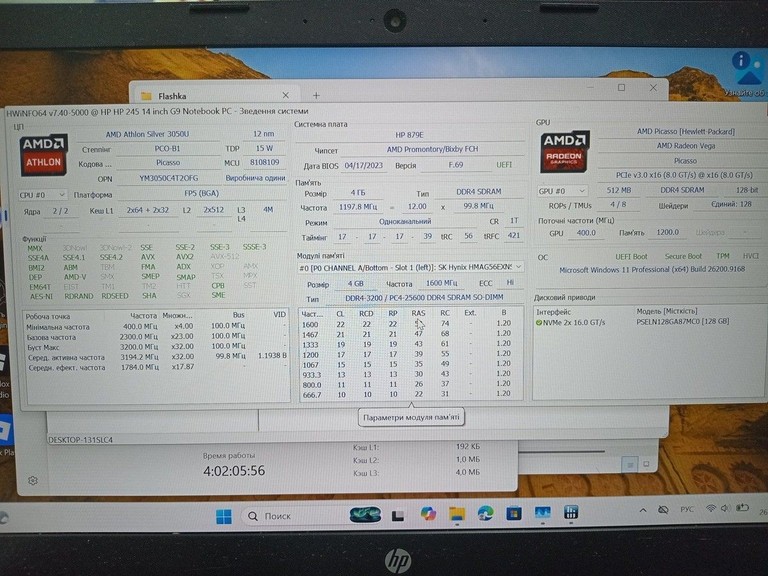Open Task View from taskbar
The image size is (768, 576).
(x=398, y=515)
